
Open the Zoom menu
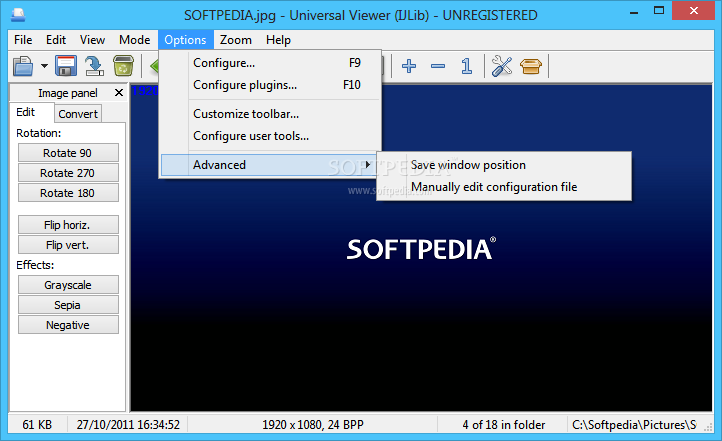click(236, 40)
